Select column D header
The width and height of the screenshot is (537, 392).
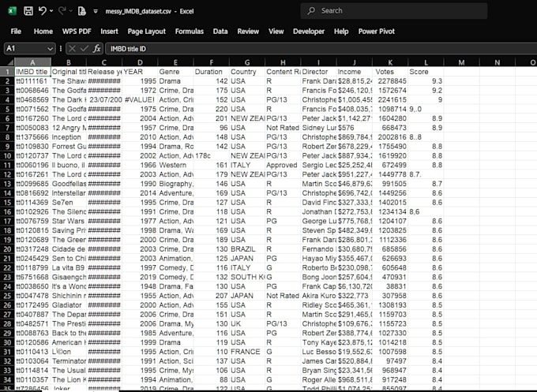(x=140, y=62)
